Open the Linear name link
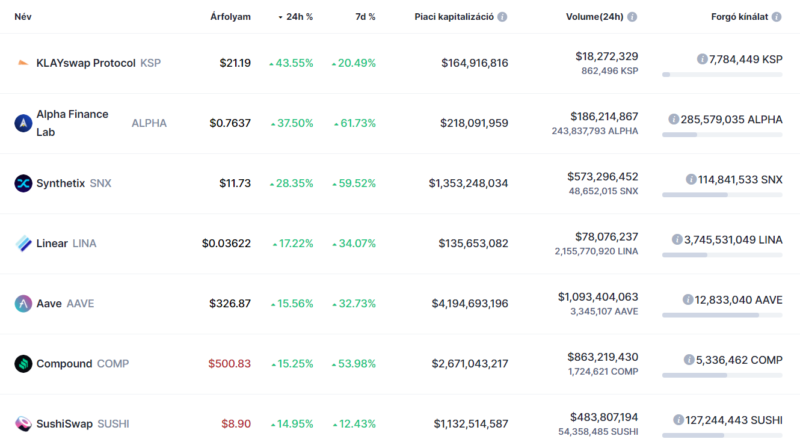The image size is (800, 445). 52,243
